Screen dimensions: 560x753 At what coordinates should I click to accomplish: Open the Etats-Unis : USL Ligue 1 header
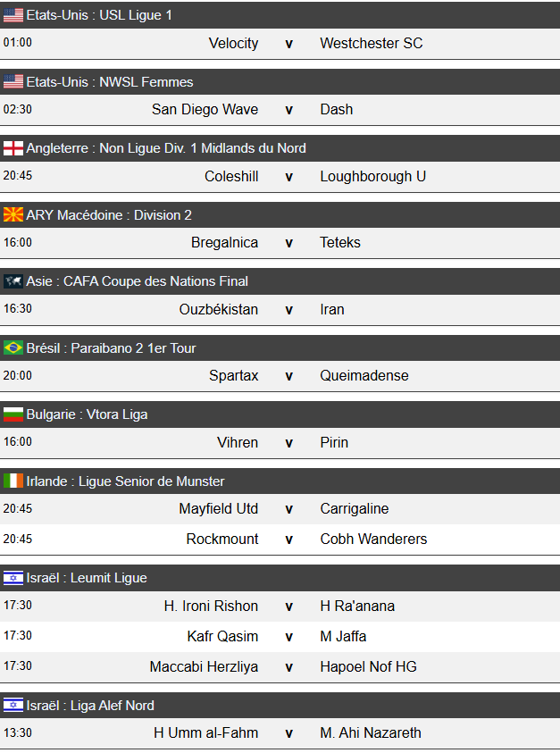pyautogui.click(x=99, y=15)
